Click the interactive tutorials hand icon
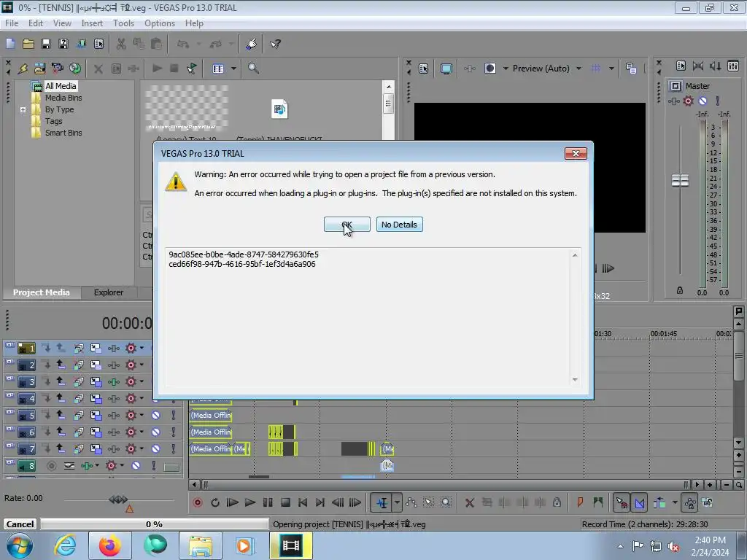 click(251, 44)
